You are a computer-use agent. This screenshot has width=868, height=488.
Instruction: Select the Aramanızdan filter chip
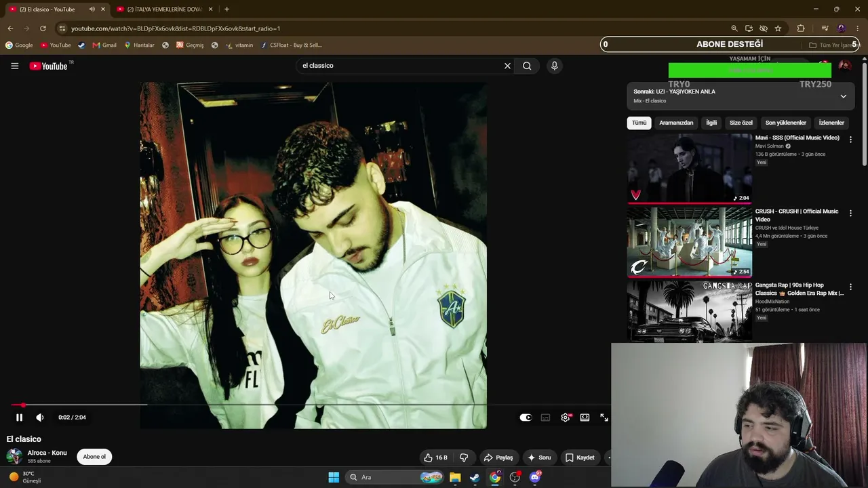(676, 123)
